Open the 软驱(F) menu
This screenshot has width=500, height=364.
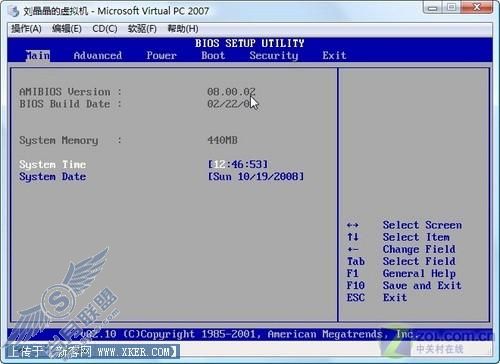point(142,29)
